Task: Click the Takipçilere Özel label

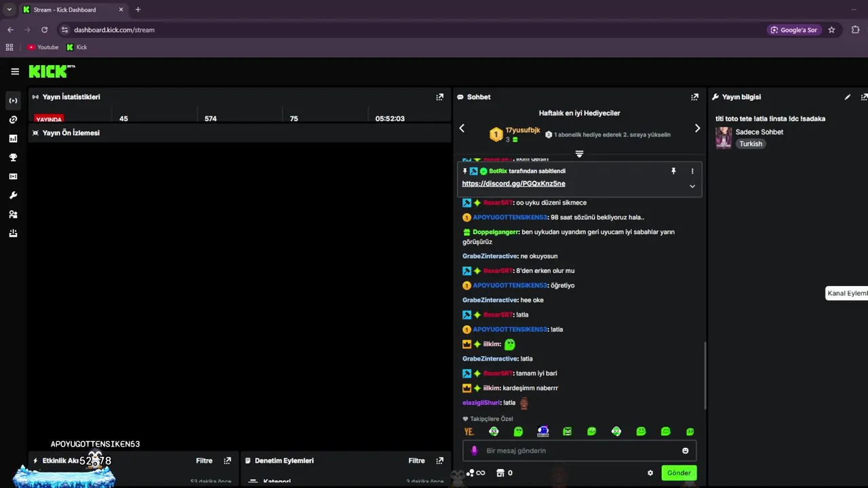Action: tap(492, 419)
